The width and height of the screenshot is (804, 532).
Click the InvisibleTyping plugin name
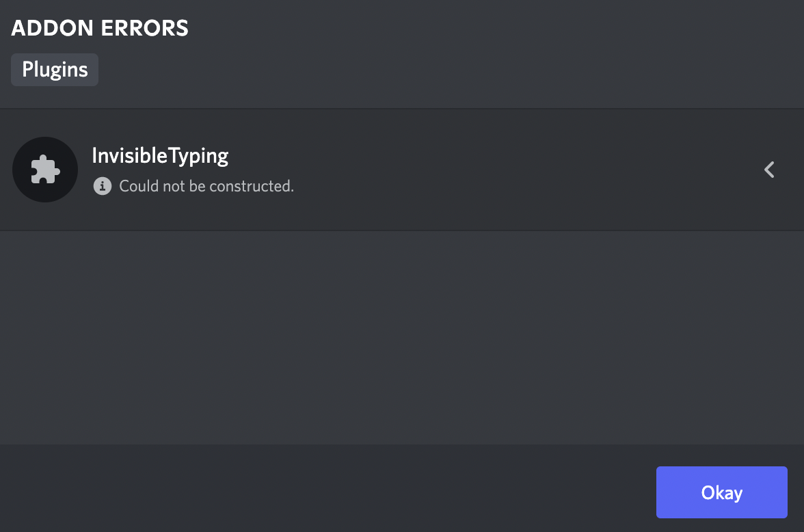click(x=160, y=155)
